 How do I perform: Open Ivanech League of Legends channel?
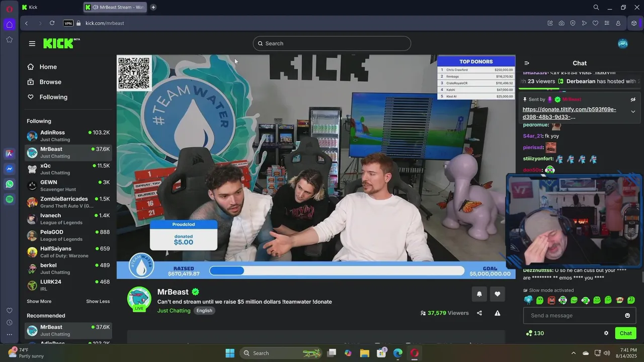pyautogui.click(x=68, y=219)
